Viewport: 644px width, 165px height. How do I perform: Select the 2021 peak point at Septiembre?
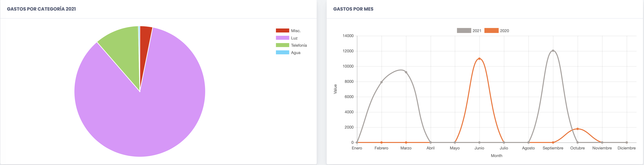pyautogui.click(x=553, y=51)
